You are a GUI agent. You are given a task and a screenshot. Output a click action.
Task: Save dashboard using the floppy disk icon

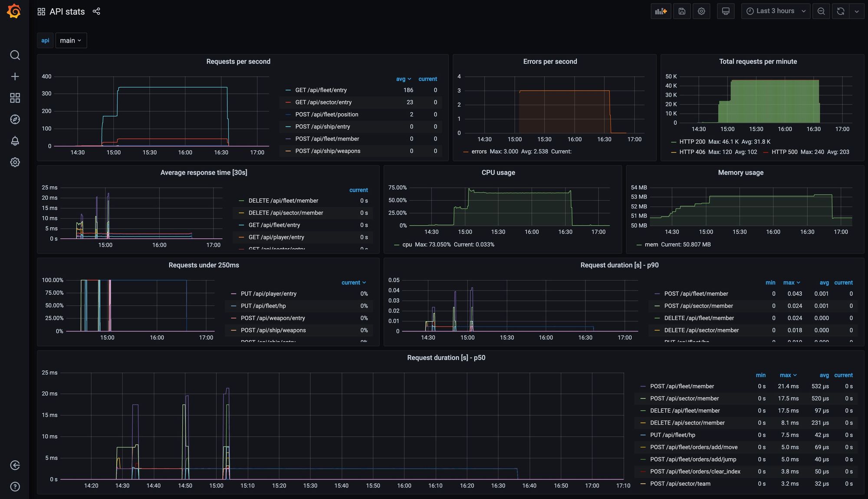[682, 11]
